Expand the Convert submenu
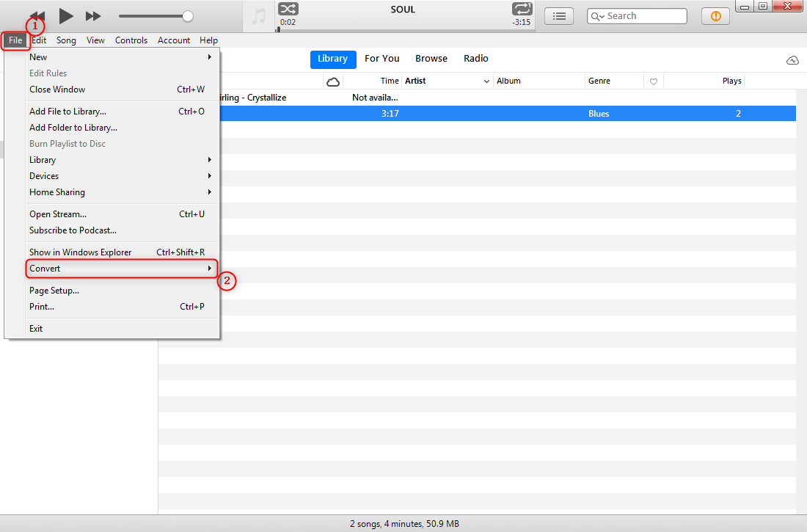 click(122, 269)
